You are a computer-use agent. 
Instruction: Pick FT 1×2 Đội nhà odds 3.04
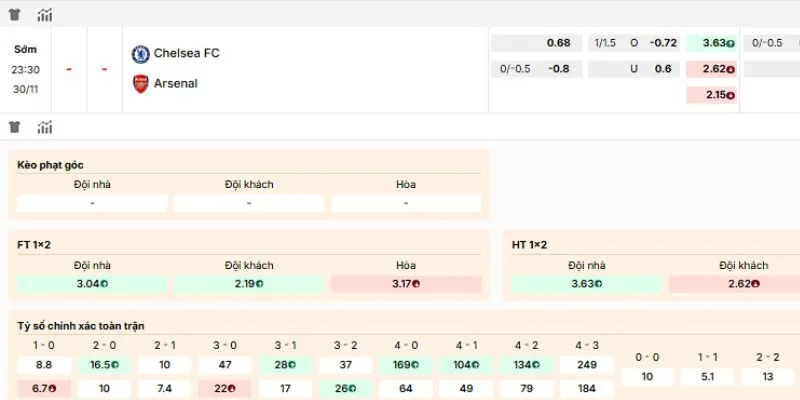point(92,284)
